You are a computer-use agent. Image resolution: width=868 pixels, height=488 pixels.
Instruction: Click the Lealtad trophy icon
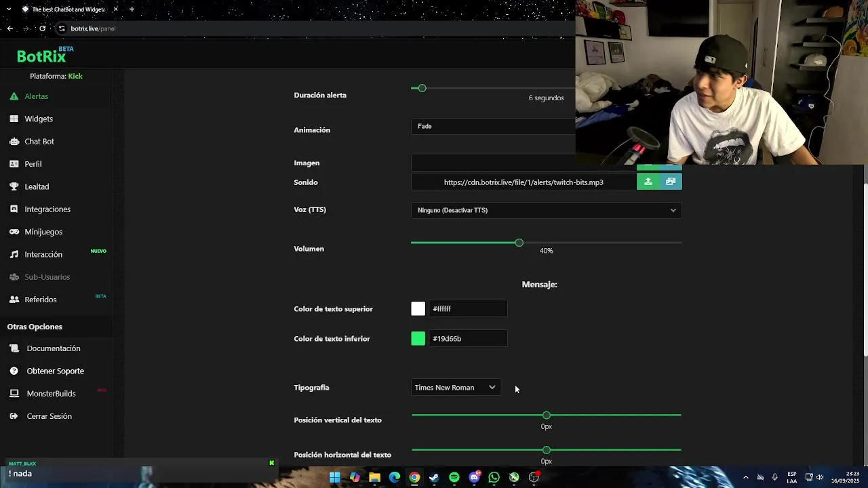point(14,186)
